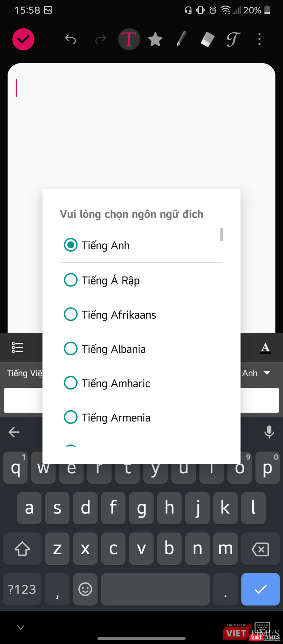Open the calligraphy font style tool
The image size is (283, 644).
(x=233, y=39)
